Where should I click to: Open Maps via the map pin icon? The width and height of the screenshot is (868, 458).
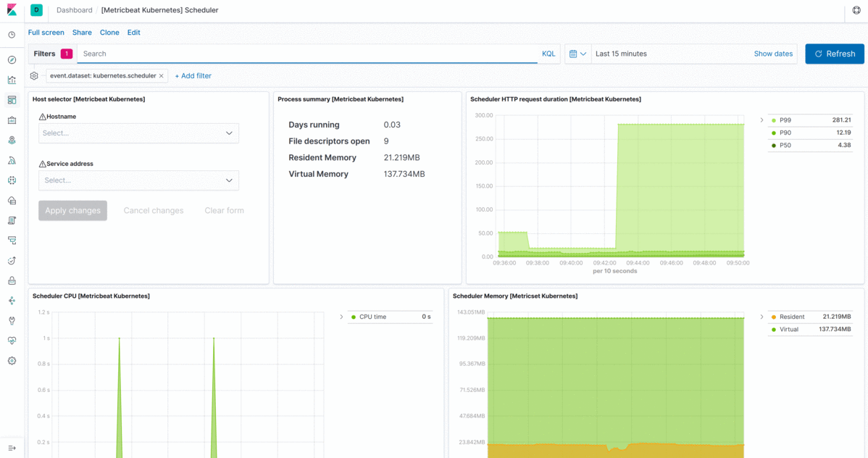12,140
